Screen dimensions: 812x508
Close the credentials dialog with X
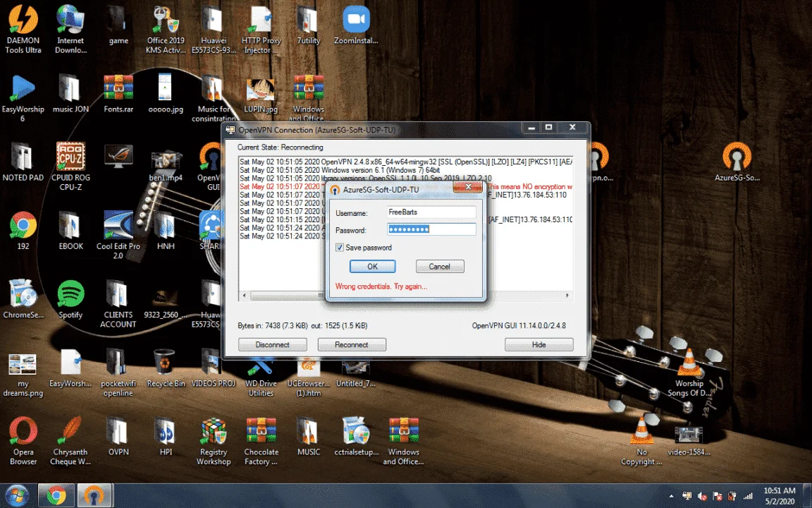(468, 186)
